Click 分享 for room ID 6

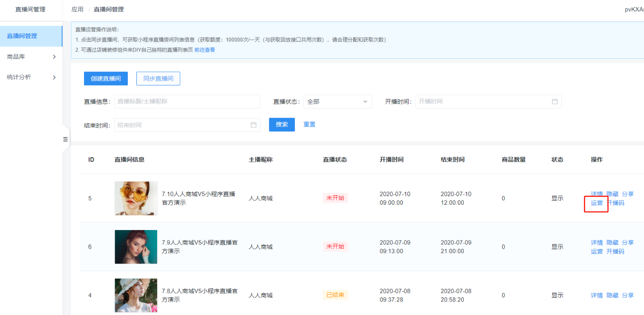[628, 243]
